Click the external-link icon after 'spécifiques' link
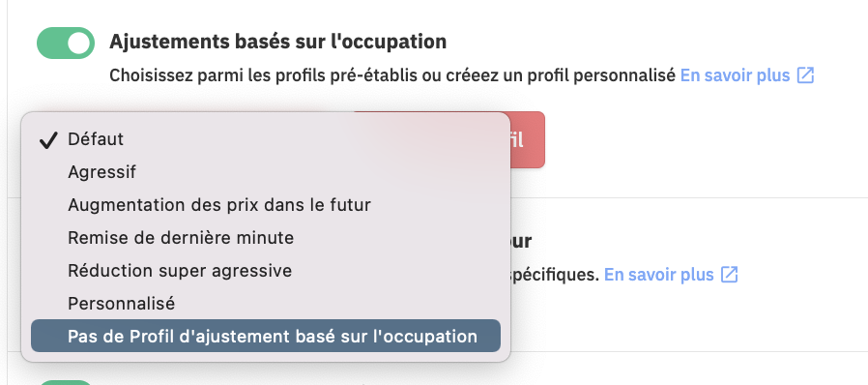Screen dimensions: 868x385 point(730,274)
